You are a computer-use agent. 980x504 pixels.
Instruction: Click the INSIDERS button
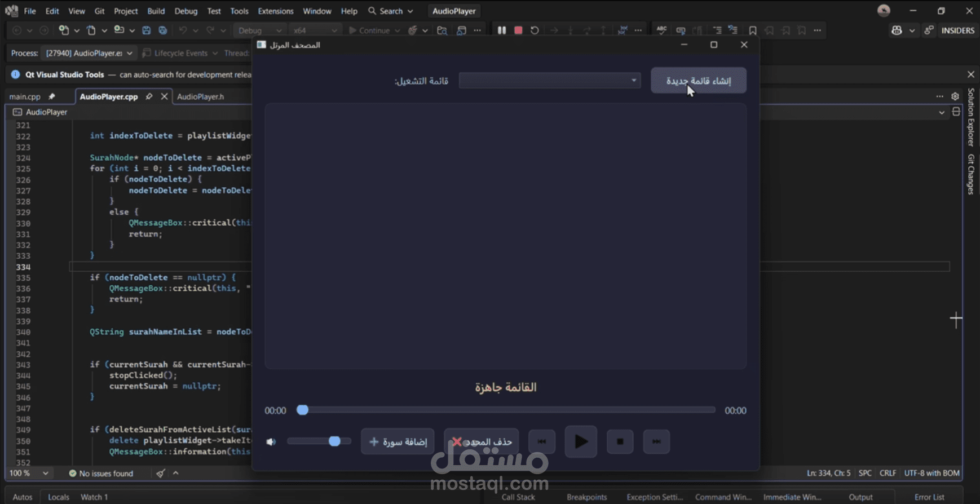[958, 30]
